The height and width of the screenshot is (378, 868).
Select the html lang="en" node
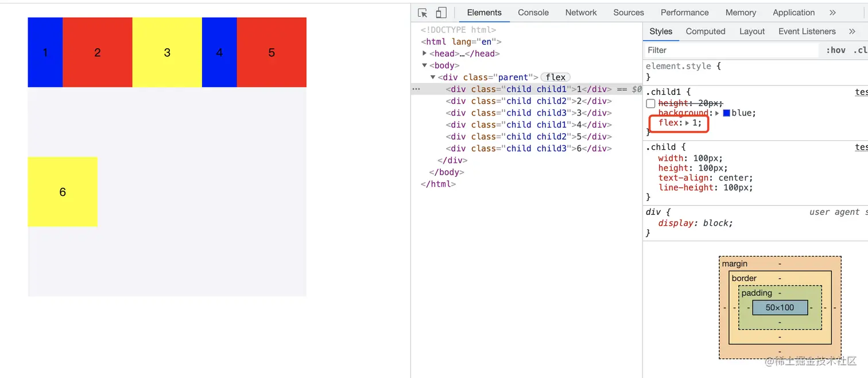tap(461, 41)
